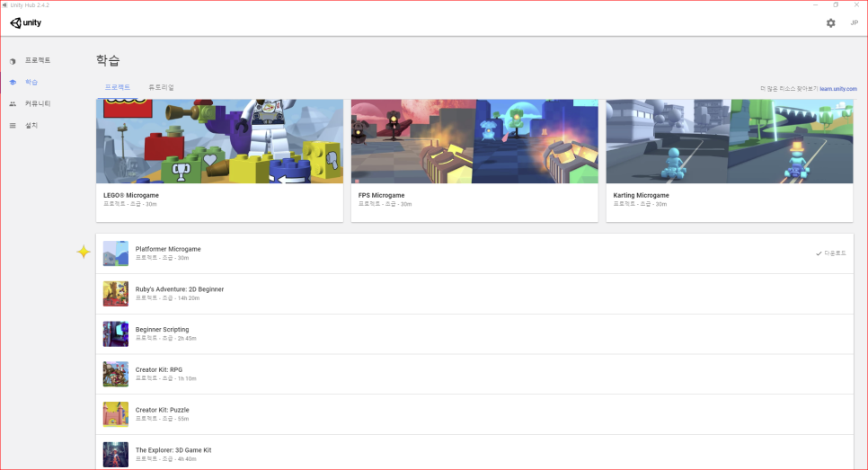Click Unity Hub 2.4.2 title bar icon

[5, 5]
